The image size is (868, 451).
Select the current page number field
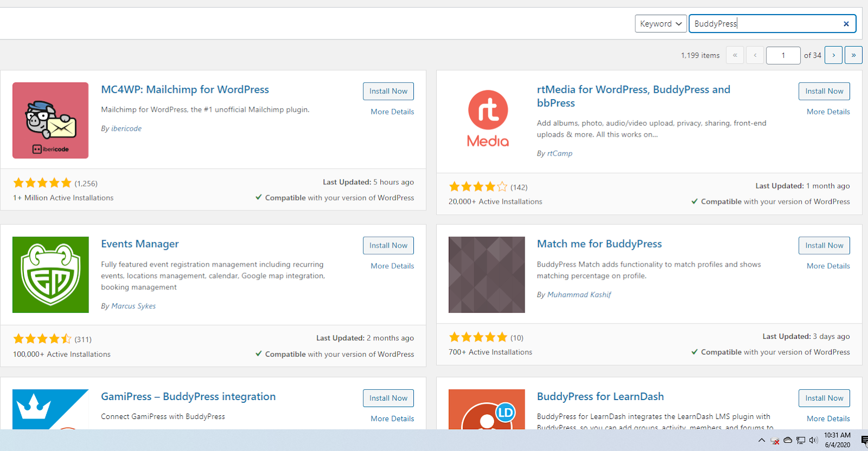pyautogui.click(x=783, y=55)
